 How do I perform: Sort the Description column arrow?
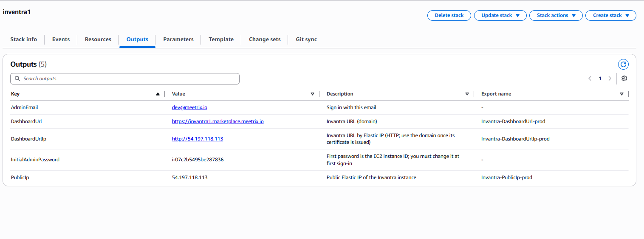[x=467, y=94]
